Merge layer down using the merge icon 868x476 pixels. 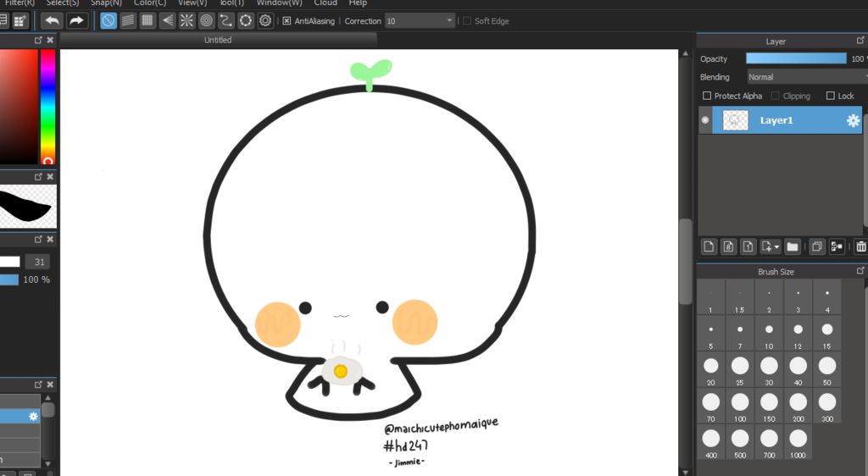click(x=837, y=246)
